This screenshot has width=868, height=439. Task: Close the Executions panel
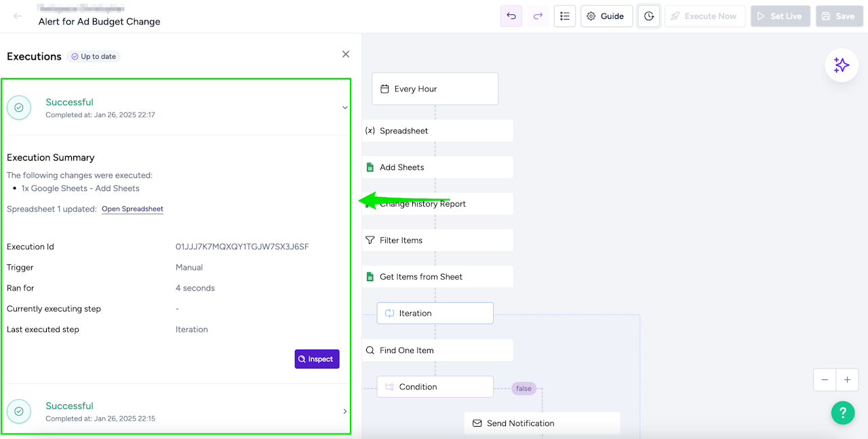coord(346,54)
